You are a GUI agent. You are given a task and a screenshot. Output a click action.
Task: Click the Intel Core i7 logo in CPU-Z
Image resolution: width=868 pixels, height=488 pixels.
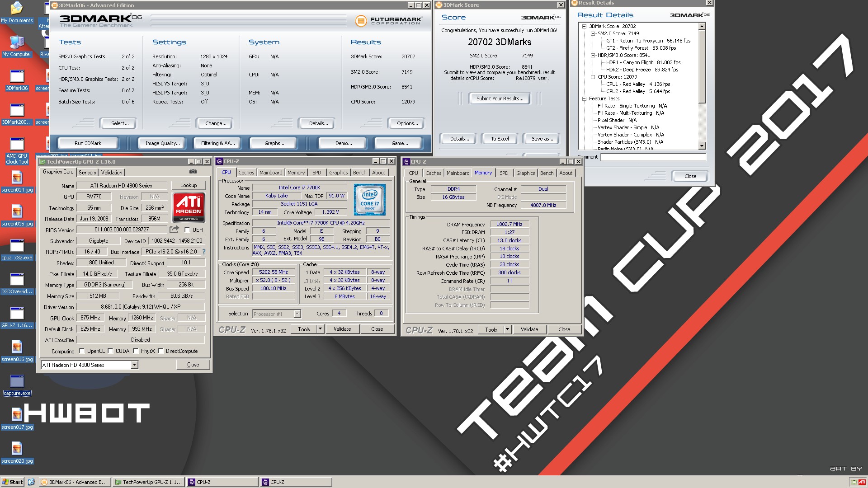pos(370,199)
